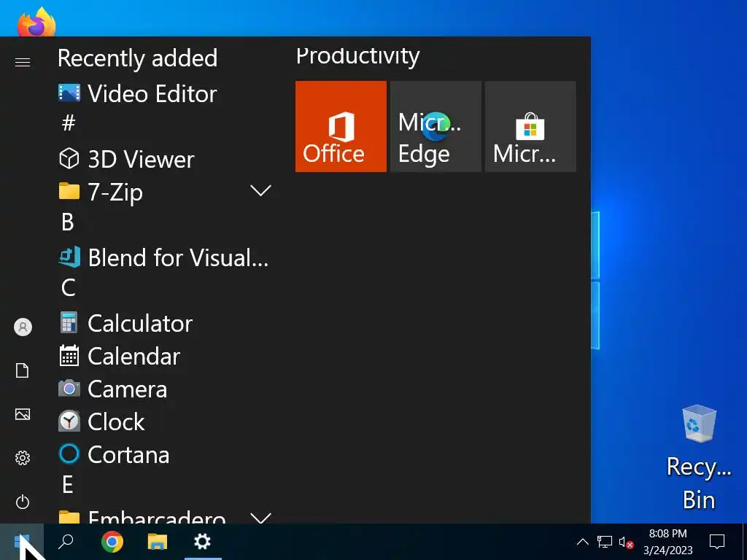The height and width of the screenshot is (560, 747).
Task: Close Start with the Windows button
Action: 22,542
